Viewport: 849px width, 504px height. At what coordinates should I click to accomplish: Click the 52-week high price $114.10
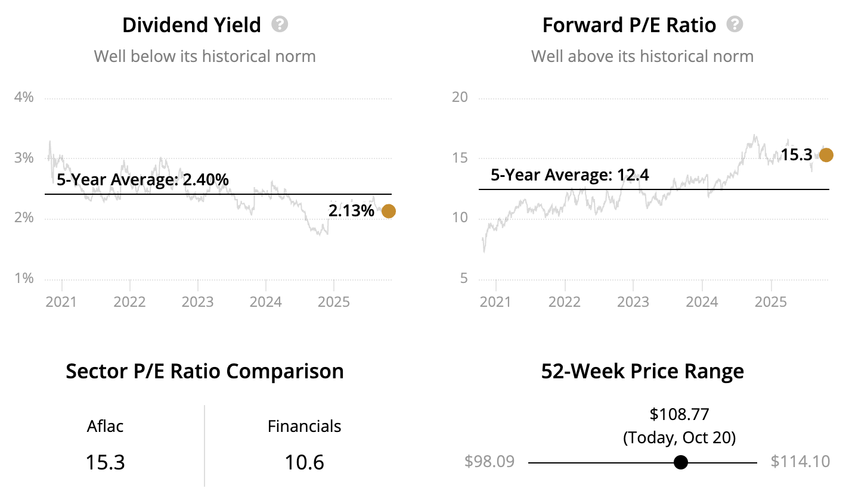pos(800,462)
